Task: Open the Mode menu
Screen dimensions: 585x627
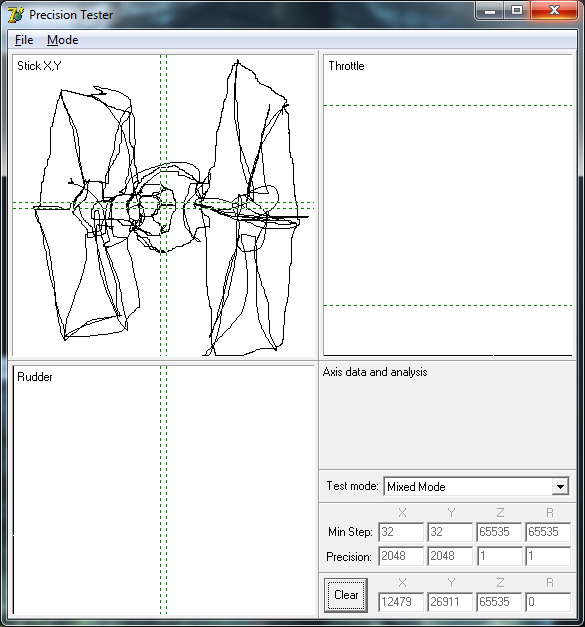Action: [62, 40]
